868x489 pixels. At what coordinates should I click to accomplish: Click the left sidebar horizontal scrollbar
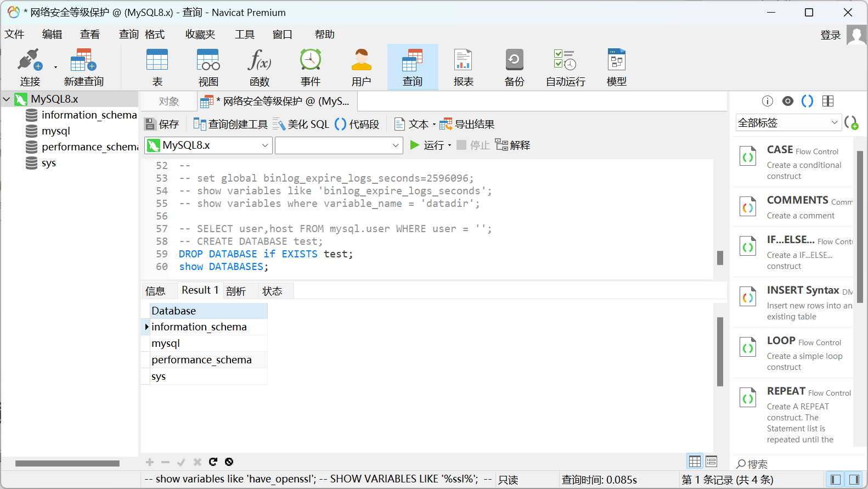[x=67, y=464]
